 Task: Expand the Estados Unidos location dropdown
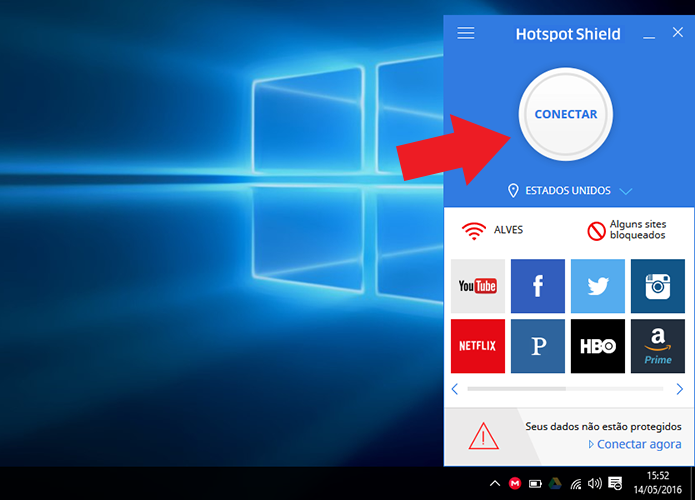pyautogui.click(x=625, y=191)
